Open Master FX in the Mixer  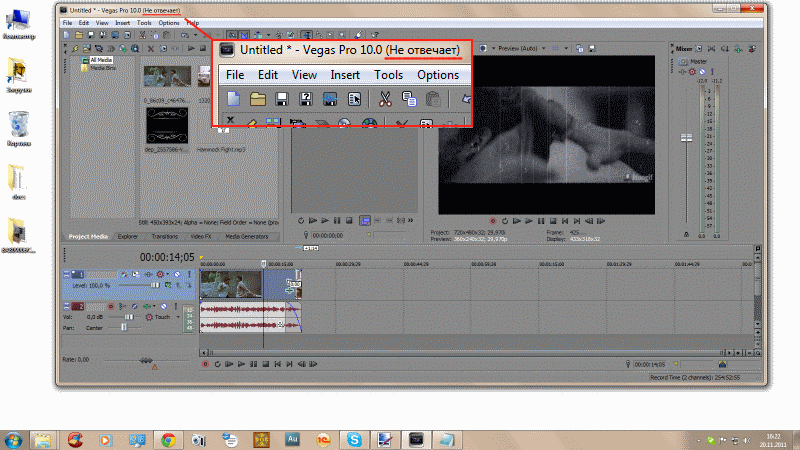tap(682, 72)
